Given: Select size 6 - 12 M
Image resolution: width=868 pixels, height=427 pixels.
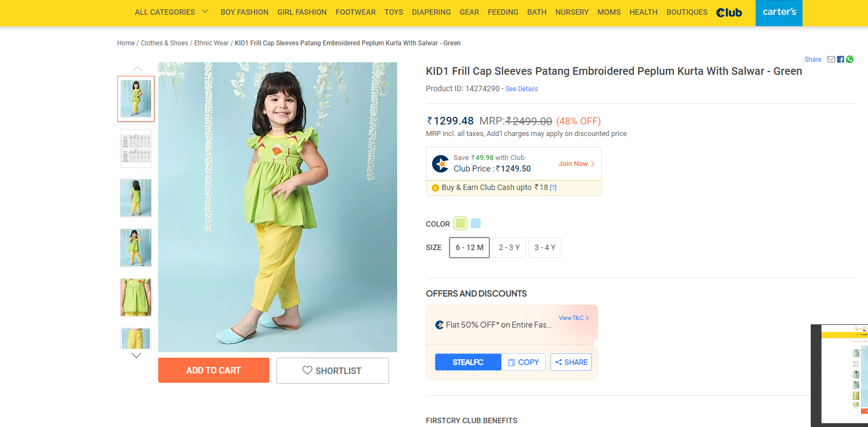Looking at the screenshot, I should click(469, 247).
